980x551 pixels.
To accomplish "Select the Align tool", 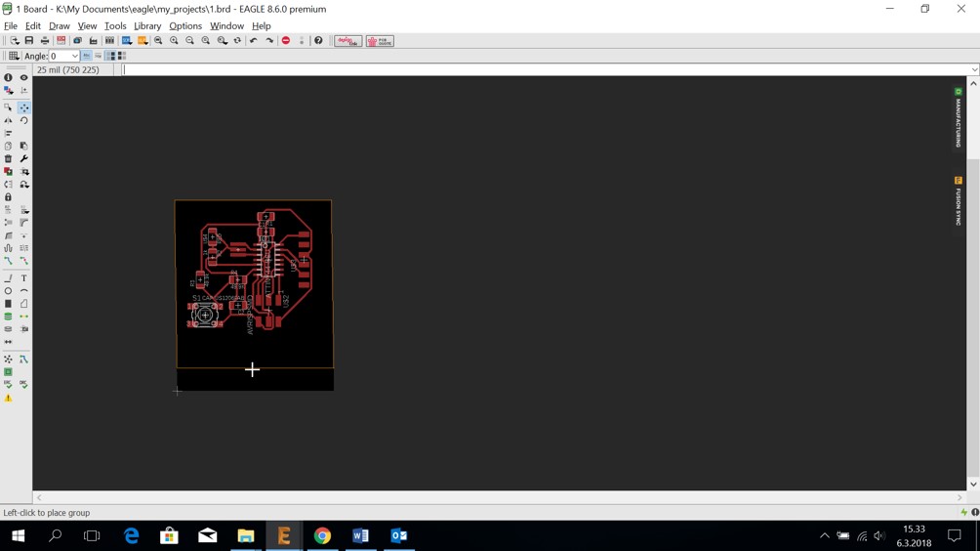I will 8,133.
